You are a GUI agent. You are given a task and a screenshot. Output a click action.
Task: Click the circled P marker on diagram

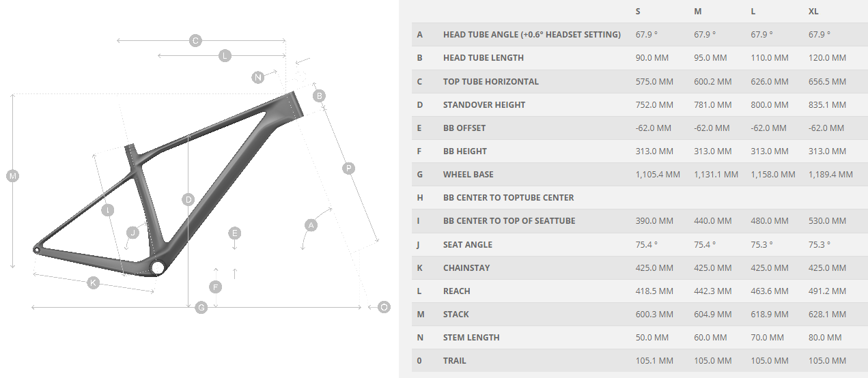(x=349, y=168)
